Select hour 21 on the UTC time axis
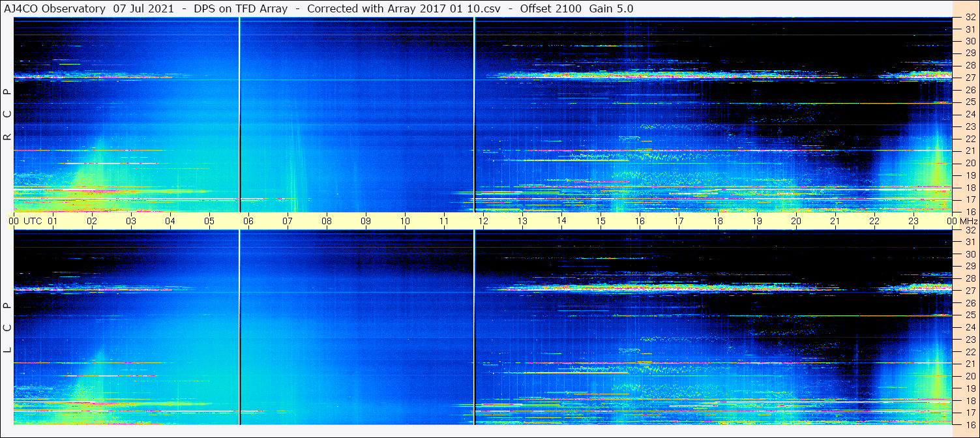 coord(835,221)
